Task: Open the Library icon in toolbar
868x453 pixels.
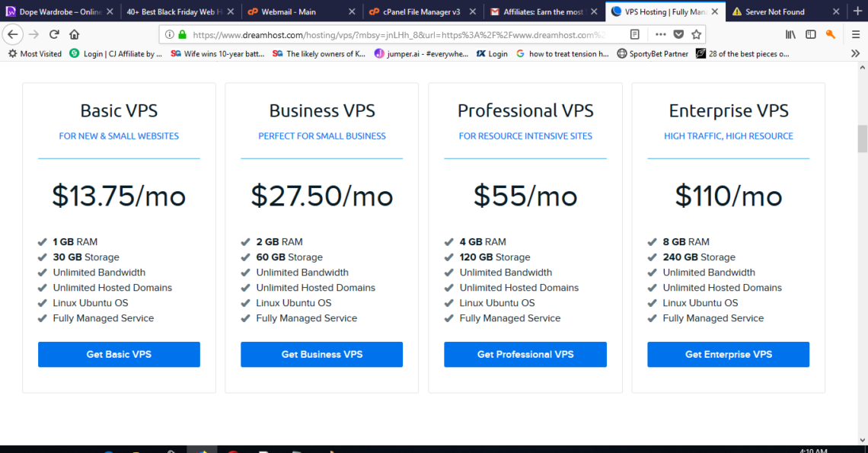Action: click(790, 34)
